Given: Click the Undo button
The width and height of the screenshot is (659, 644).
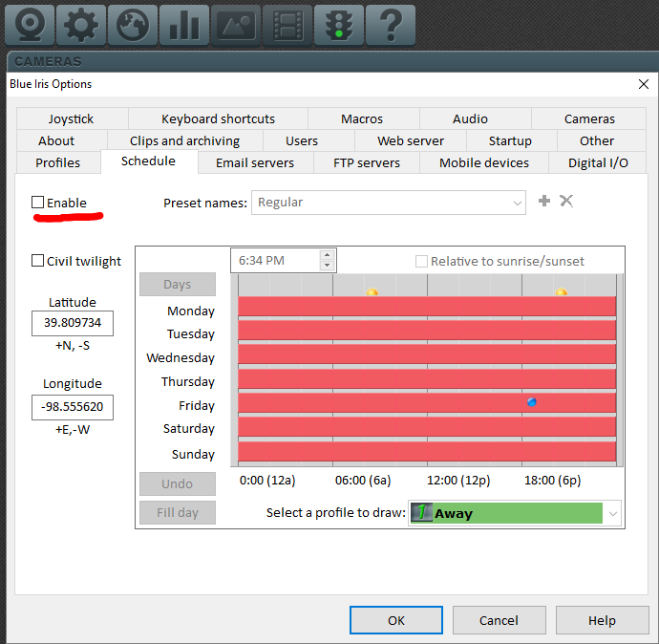Looking at the screenshot, I should tap(178, 483).
